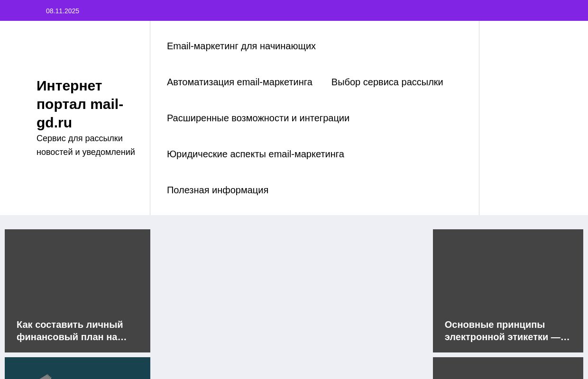This screenshot has width=588, height=379.
Task: Open the 'Полезная информация' page
Action: (217, 190)
